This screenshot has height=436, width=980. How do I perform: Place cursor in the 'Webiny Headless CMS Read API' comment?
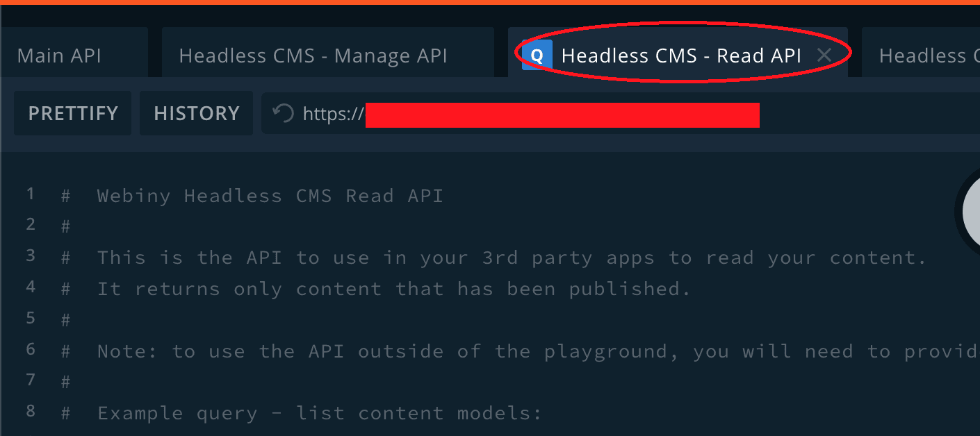tap(270, 196)
